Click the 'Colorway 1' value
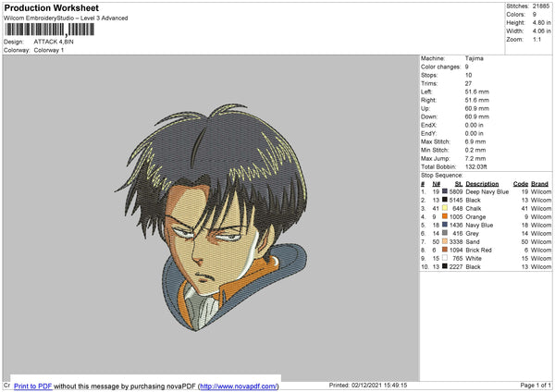 [49, 50]
